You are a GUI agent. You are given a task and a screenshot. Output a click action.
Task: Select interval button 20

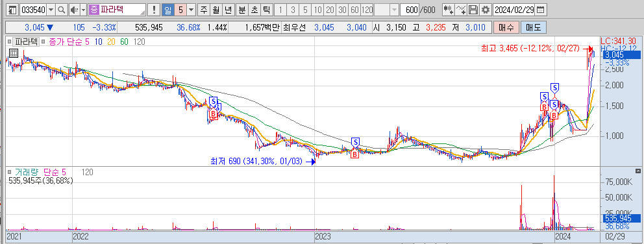point(330,10)
